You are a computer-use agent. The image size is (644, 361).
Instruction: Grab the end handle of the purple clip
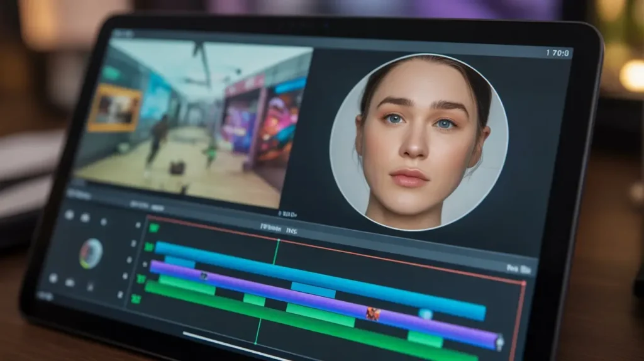499,342
